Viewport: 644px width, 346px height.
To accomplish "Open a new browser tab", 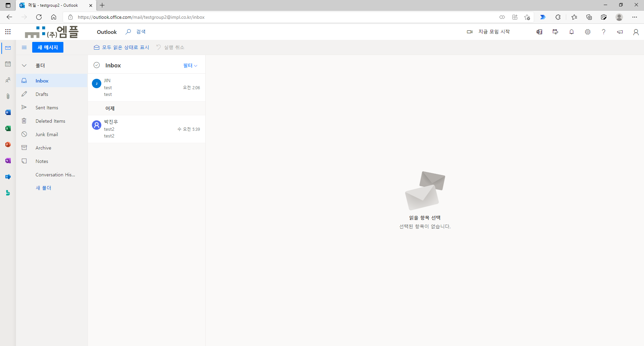I will [102, 5].
